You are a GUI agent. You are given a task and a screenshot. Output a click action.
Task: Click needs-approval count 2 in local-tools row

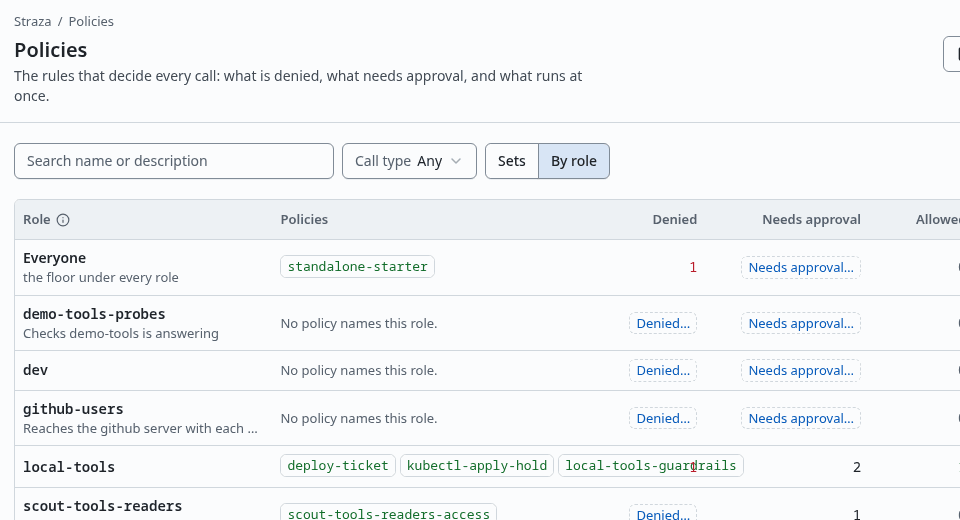click(857, 467)
